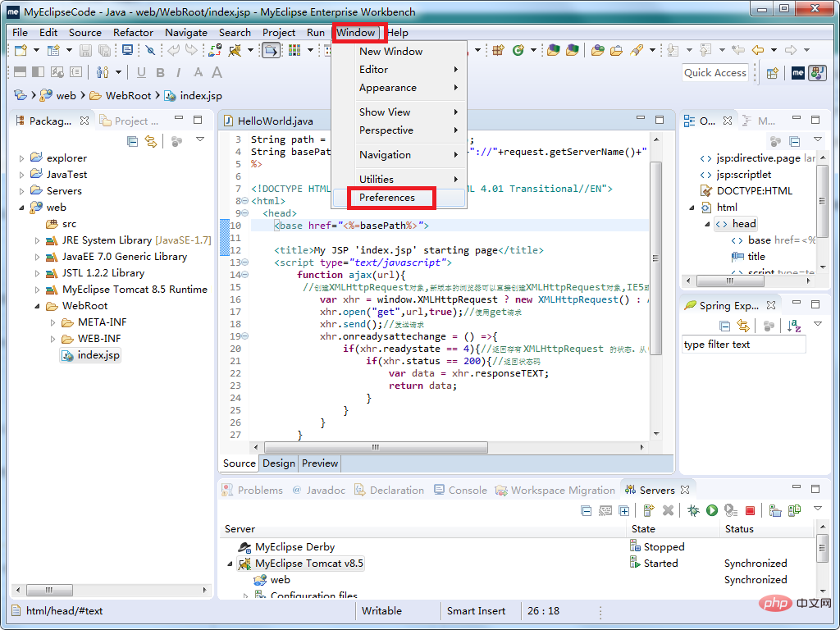Screen dimensions: 840x630
Task: Click the Forward navigation arrow icon
Action: click(x=790, y=50)
